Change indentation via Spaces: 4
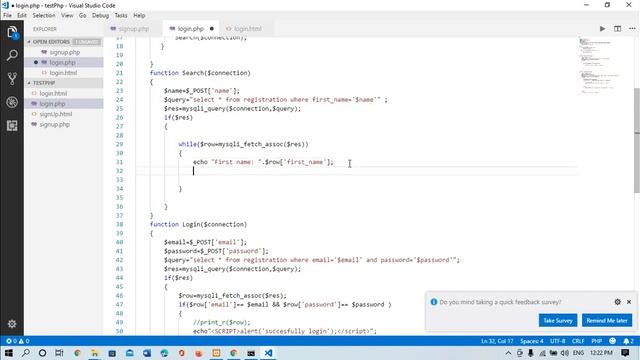 [532, 341]
